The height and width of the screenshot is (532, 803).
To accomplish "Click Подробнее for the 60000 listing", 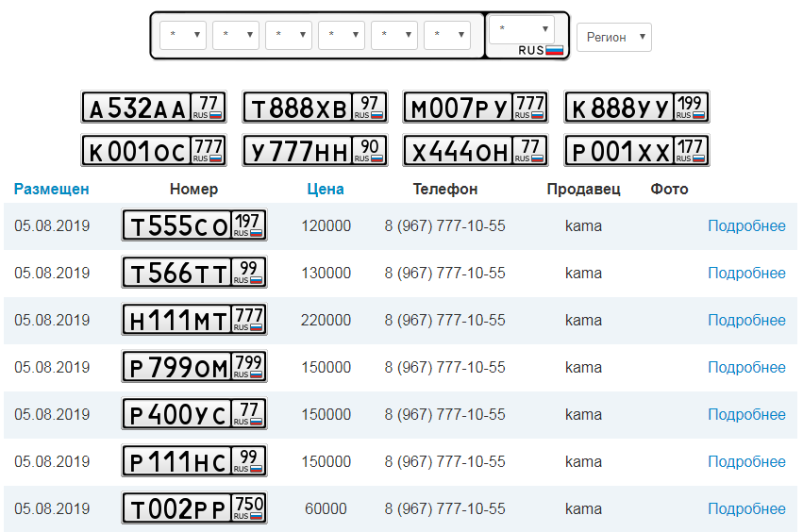I will point(746,509).
